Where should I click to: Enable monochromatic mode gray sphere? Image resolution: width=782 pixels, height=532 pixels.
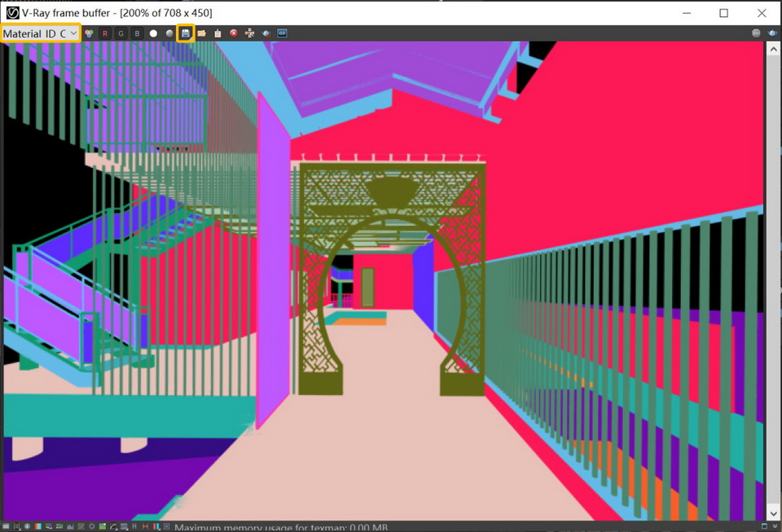pos(169,33)
